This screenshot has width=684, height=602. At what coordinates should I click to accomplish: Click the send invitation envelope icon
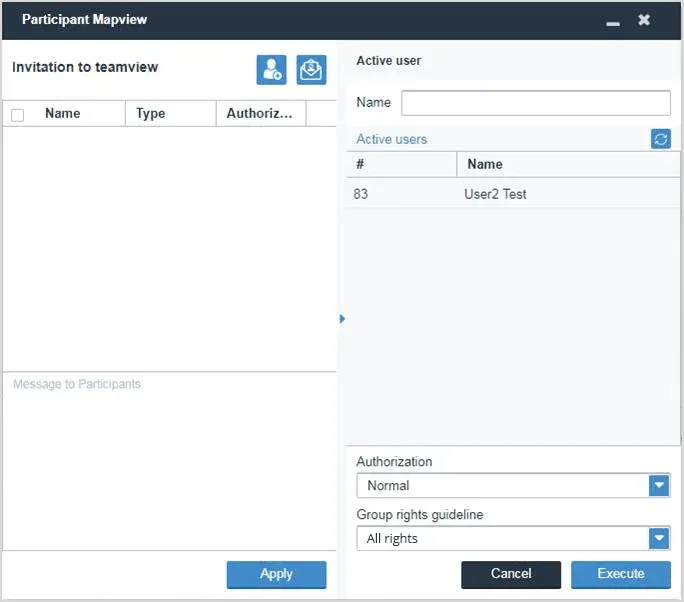311,70
